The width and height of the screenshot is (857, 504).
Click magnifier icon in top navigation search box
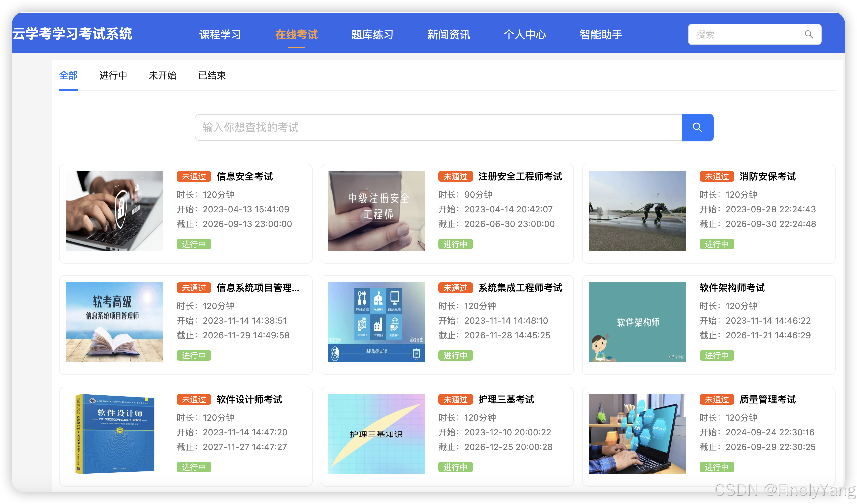coord(808,34)
